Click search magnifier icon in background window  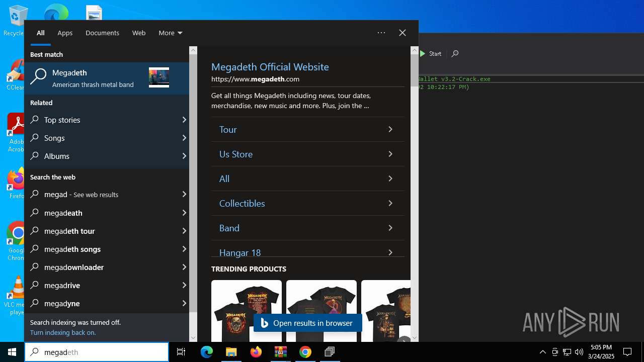click(455, 54)
